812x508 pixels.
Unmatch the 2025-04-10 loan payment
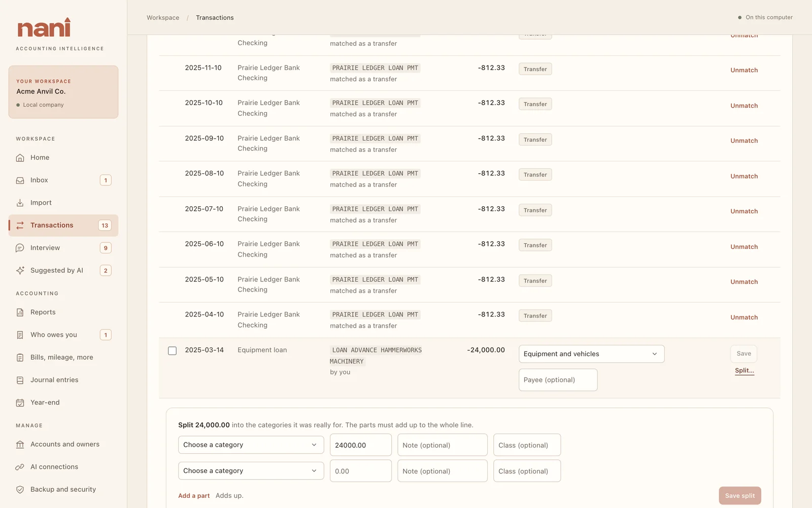(x=744, y=317)
